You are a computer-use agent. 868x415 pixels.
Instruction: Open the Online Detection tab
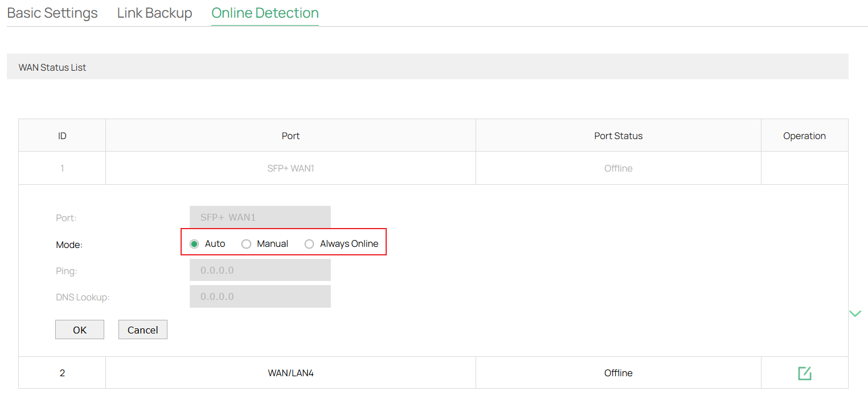coord(265,13)
